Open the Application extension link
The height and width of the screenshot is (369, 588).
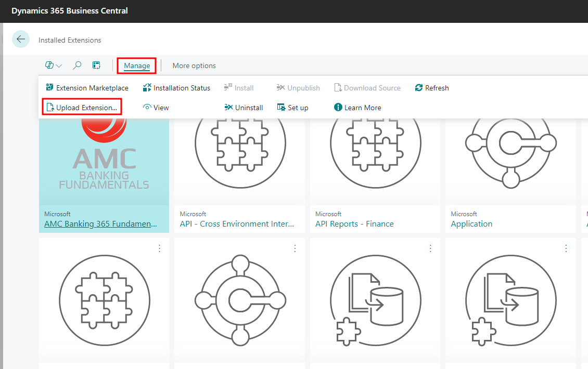coord(471,223)
